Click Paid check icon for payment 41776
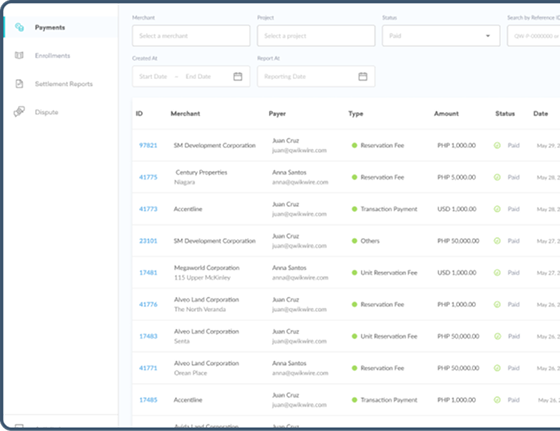The width and height of the screenshot is (560, 431). tap(497, 304)
